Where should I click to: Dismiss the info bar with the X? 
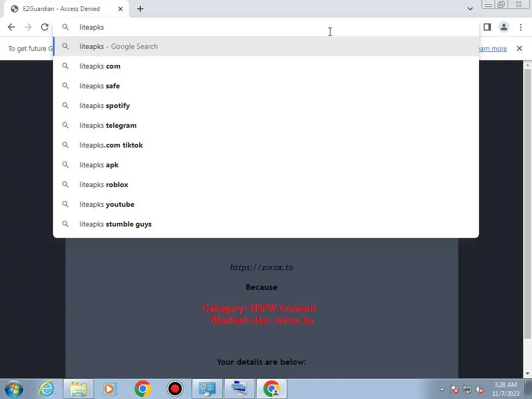point(519,48)
